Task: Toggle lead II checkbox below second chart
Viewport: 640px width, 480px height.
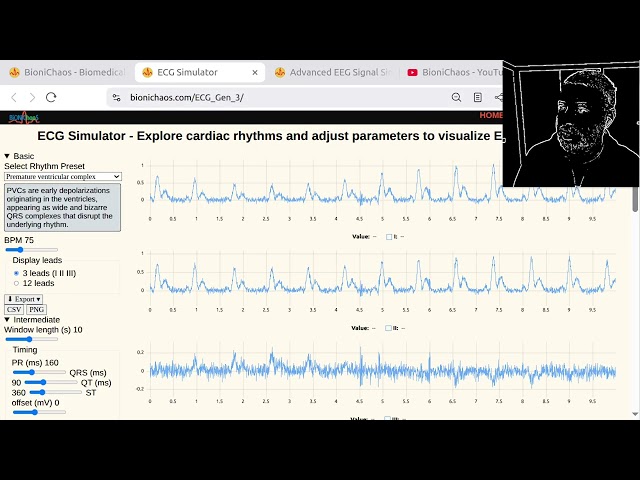Action: [x=389, y=328]
